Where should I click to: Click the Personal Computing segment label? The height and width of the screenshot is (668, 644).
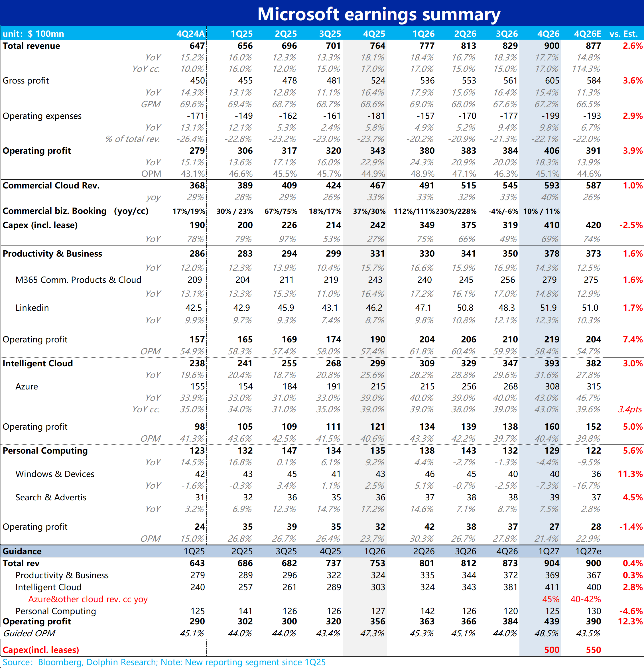pyautogui.click(x=45, y=450)
